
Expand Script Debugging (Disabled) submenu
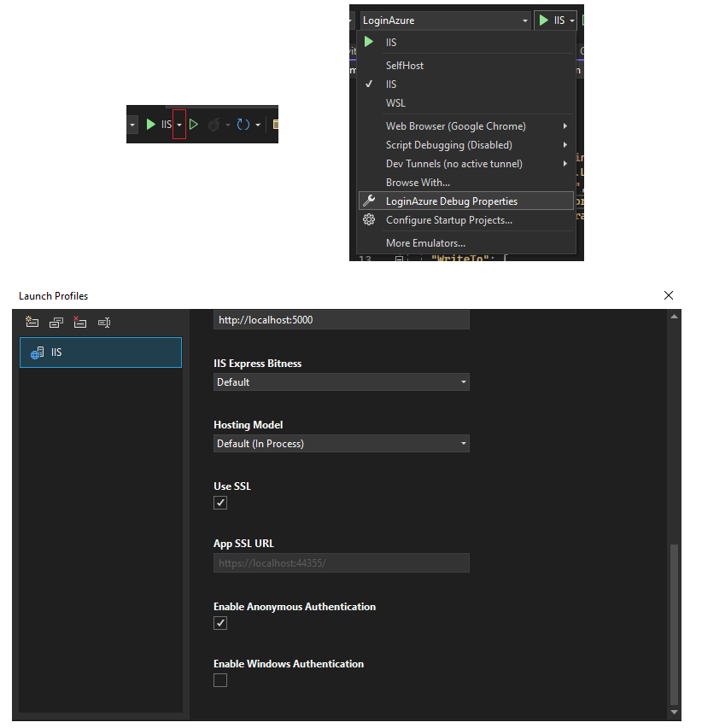466,145
